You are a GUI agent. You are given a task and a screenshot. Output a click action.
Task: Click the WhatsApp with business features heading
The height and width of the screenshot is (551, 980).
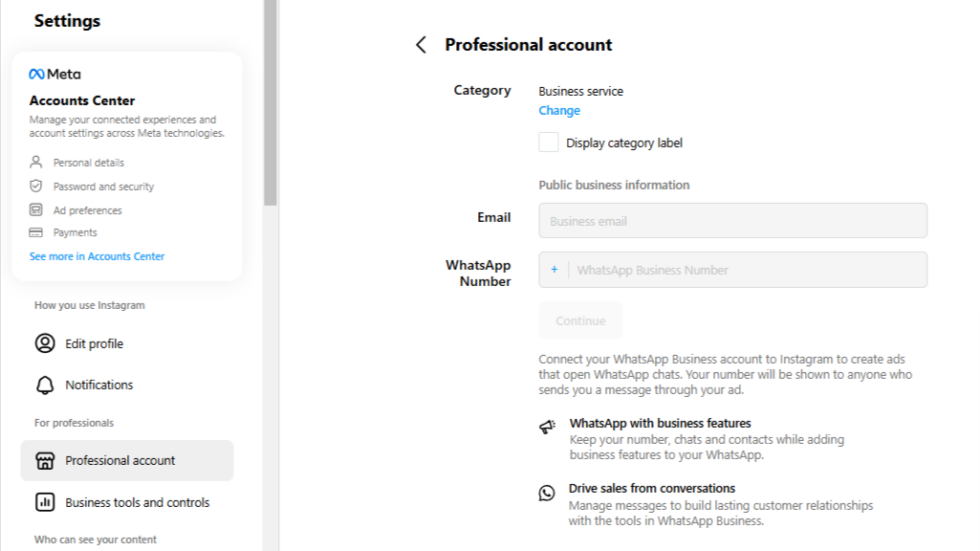[x=660, y=424]
